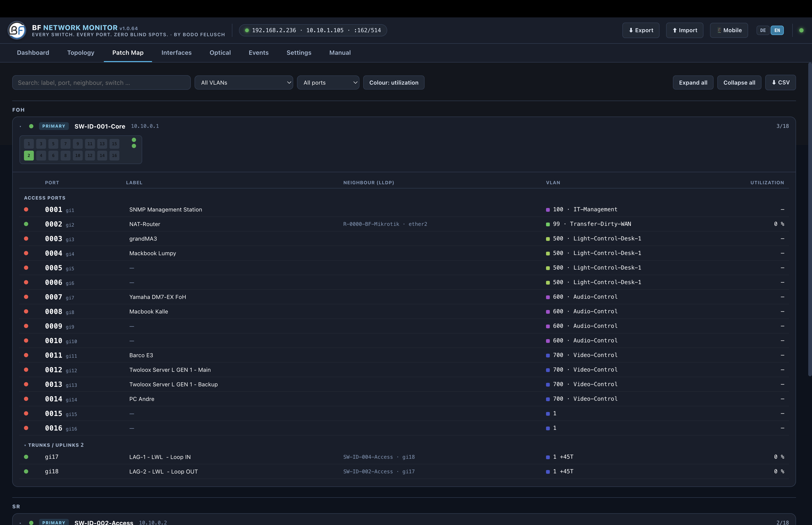Click the Barco E3 label

tap(141, 355)
